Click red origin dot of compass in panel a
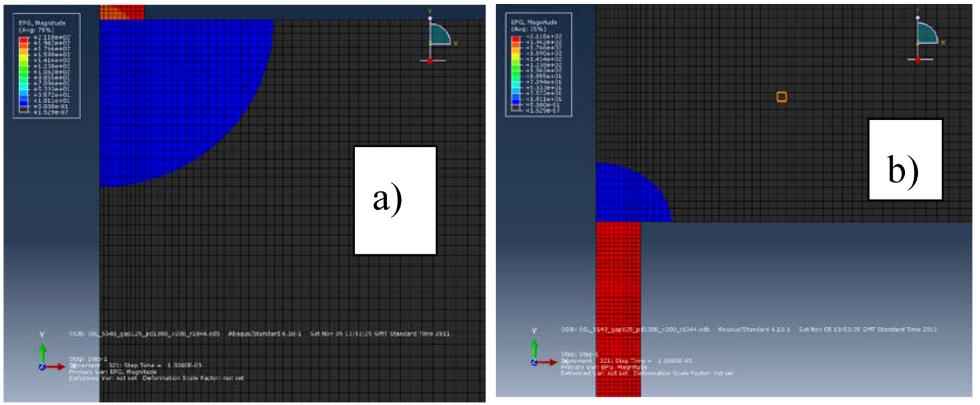The image size is (980, 405). tap(430, 61)
